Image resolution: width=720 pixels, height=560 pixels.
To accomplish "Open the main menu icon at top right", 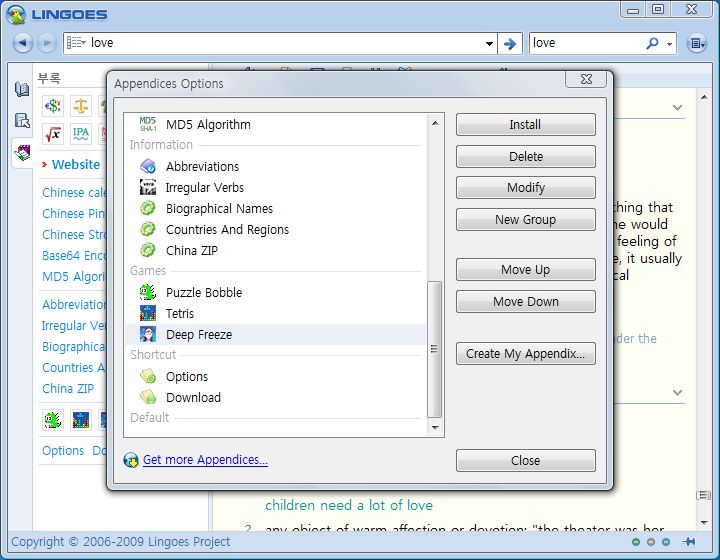I will (x=696, y=43).
